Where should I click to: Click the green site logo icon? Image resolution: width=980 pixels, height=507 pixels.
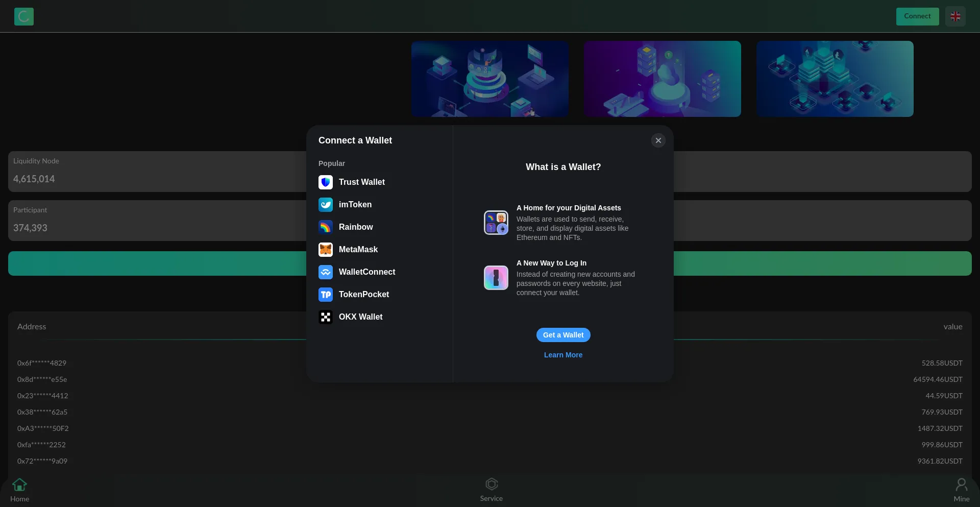pyautogui.click(x=24, y=16)
